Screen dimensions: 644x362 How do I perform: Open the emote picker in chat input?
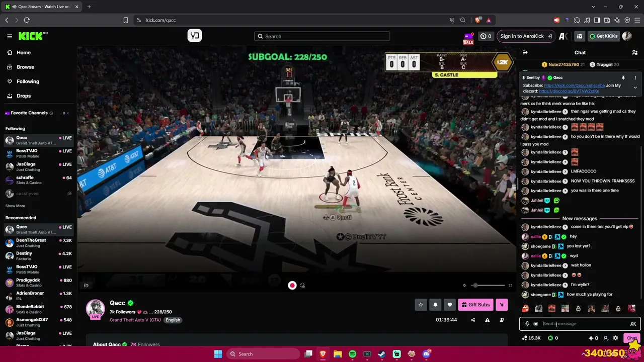536,324
